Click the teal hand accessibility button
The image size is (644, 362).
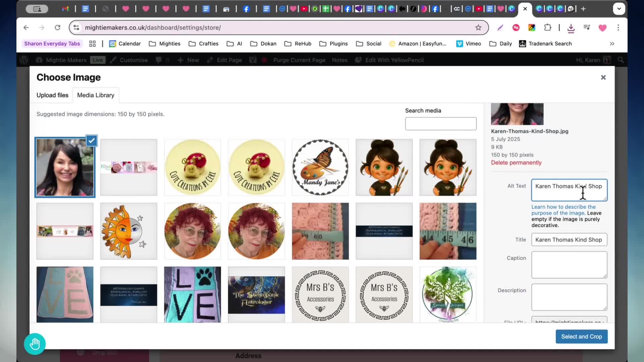click(x=35, y=344)
